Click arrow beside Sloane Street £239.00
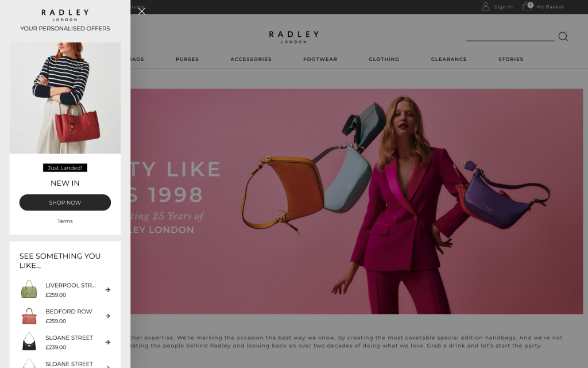 pos(107,342)
